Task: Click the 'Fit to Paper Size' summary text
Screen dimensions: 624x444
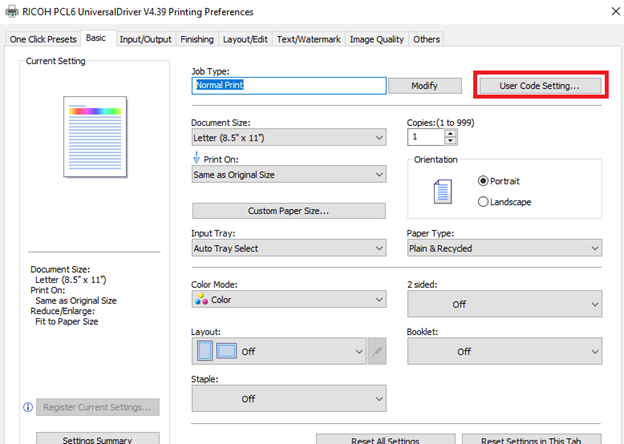Action: pos(66,321)
